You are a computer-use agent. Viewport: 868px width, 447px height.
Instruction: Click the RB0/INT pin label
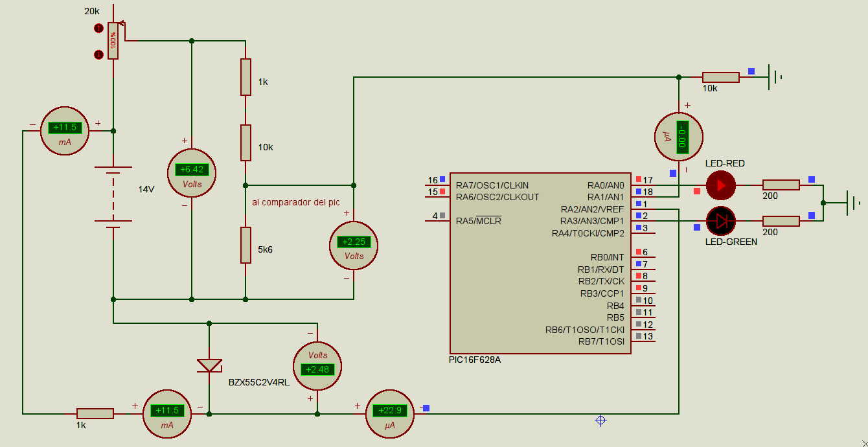click(608, 257)
